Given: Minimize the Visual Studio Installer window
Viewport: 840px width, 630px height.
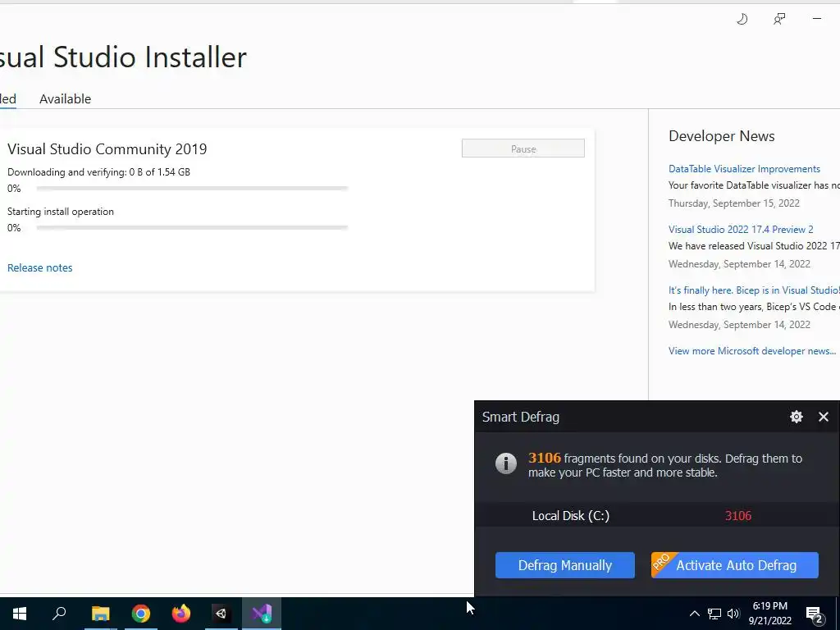Looking at the screenshot, I should (816, 19).
